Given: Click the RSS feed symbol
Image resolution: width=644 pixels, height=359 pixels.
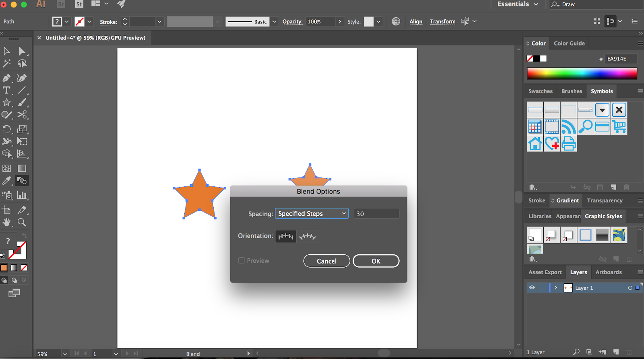Looking at the screenshot, I should 569,127.
